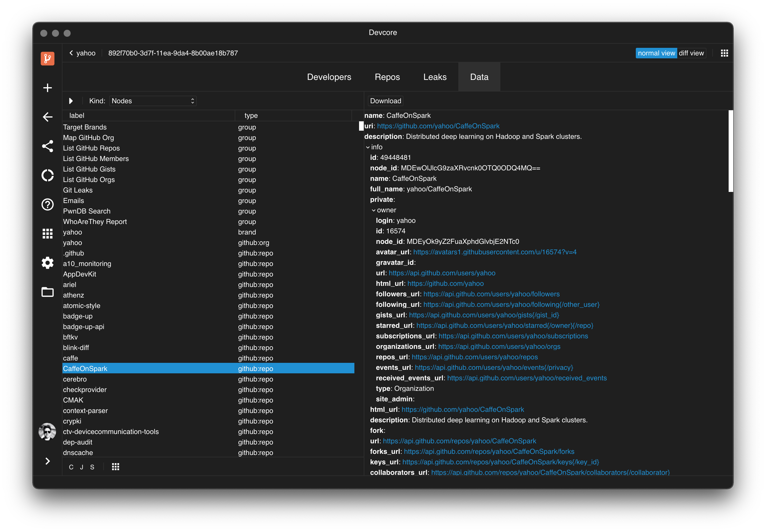Switch to the Leaks tab

[x=435, y=77]
